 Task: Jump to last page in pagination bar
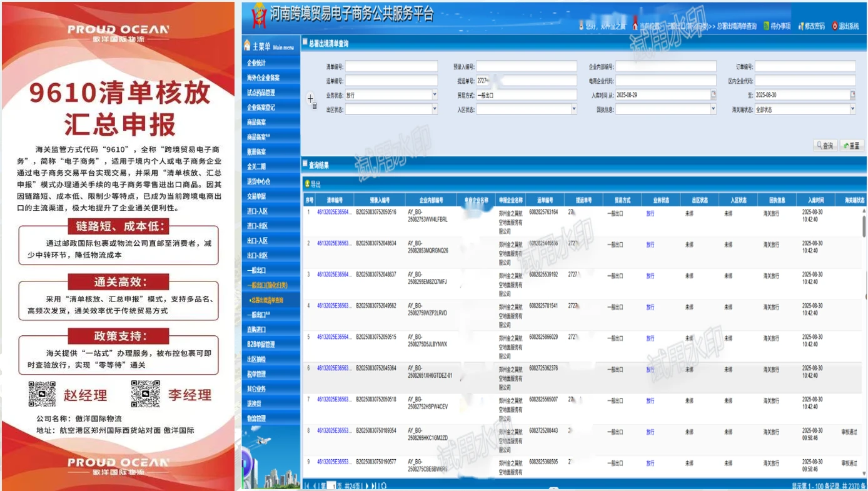[375, 485]
